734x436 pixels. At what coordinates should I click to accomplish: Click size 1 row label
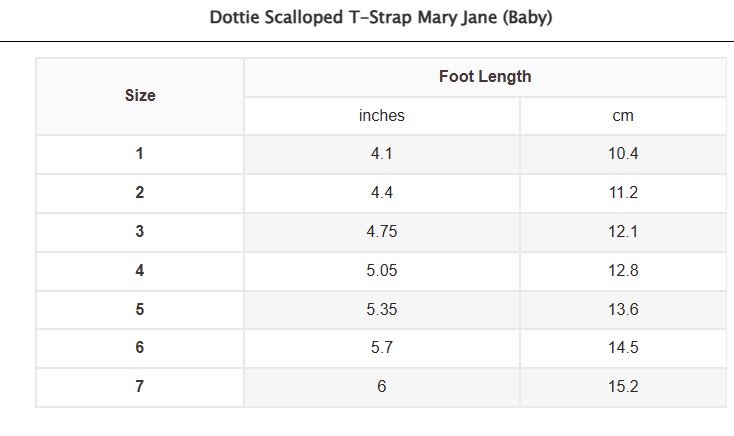(x=140, y=155)
